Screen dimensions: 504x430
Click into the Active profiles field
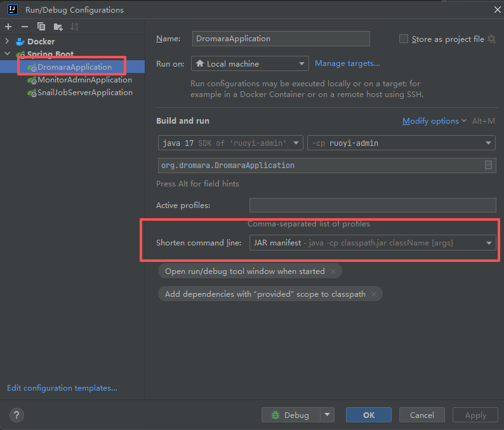click(x=372, y=205)
